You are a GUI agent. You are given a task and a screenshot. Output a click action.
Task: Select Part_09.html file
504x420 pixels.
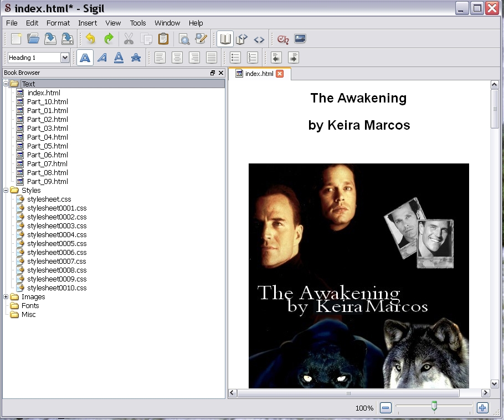tap(48, 182)
